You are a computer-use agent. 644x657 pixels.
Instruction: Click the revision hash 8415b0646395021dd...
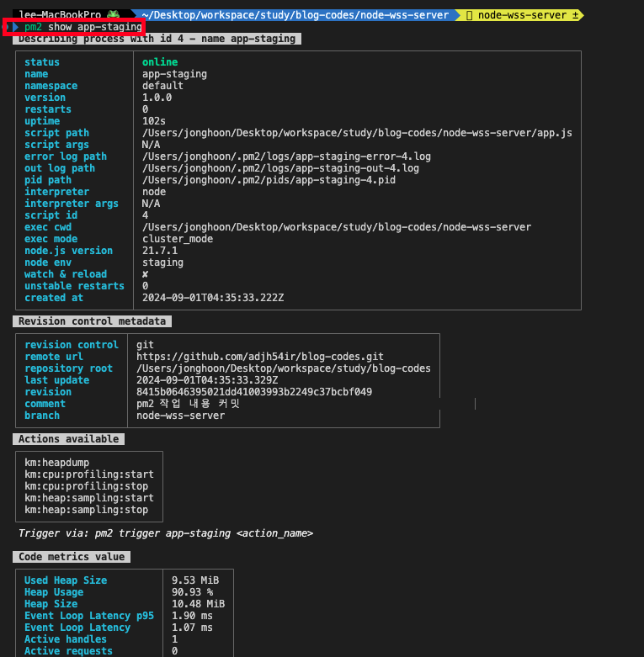point(254,392)
